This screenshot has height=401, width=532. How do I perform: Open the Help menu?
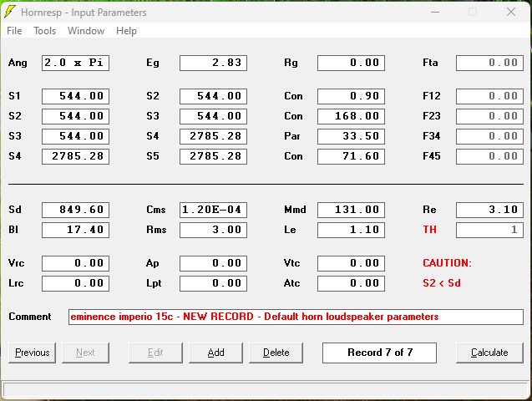pos(126,31)
